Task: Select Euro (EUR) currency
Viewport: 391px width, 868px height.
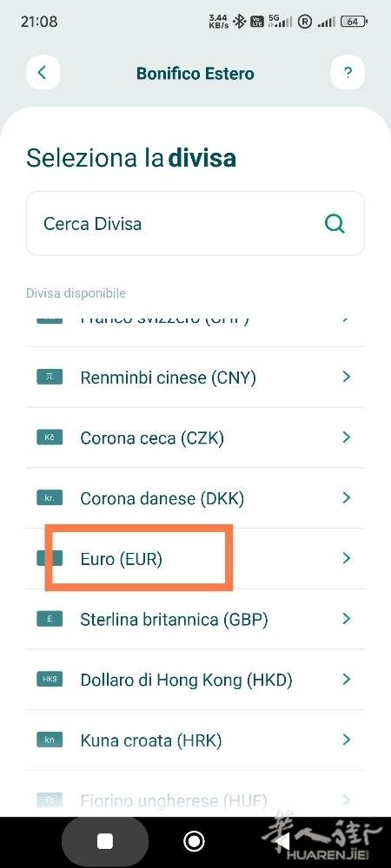Action: tap(195, 558)
